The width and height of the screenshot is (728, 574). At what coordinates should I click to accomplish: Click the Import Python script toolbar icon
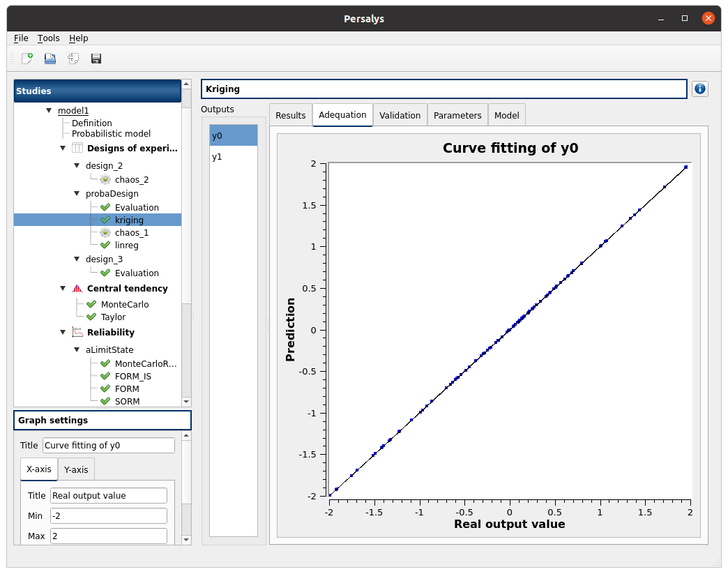coord(73,59)
